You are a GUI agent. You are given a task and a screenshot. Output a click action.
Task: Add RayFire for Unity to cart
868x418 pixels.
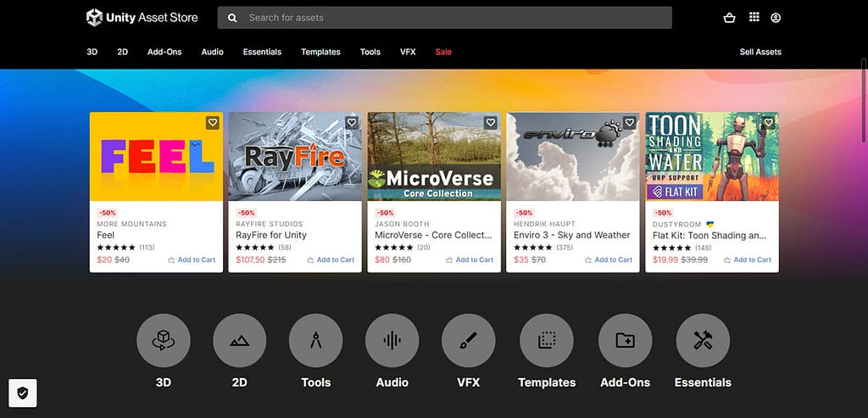point(331,259)
